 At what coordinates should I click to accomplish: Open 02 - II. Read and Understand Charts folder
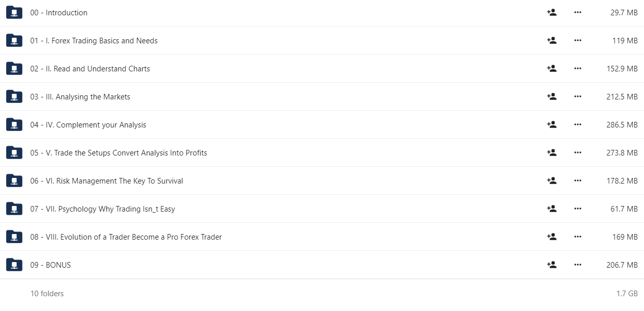point(90,69)
